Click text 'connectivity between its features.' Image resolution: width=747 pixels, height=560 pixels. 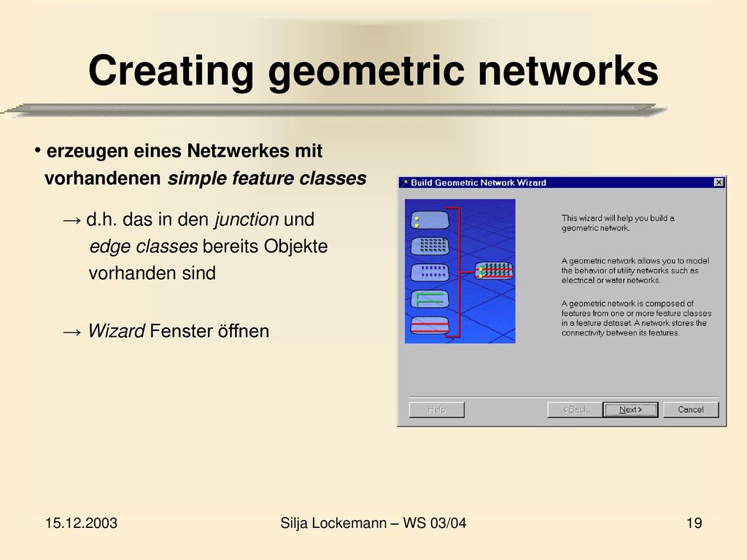620,332
